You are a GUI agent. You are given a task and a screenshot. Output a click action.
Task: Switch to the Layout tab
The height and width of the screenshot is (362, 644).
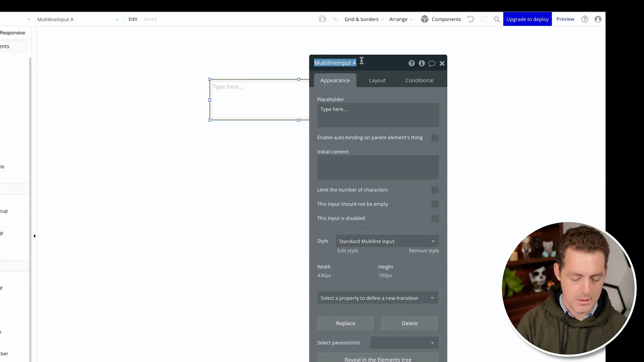click(x=377, y=80)
